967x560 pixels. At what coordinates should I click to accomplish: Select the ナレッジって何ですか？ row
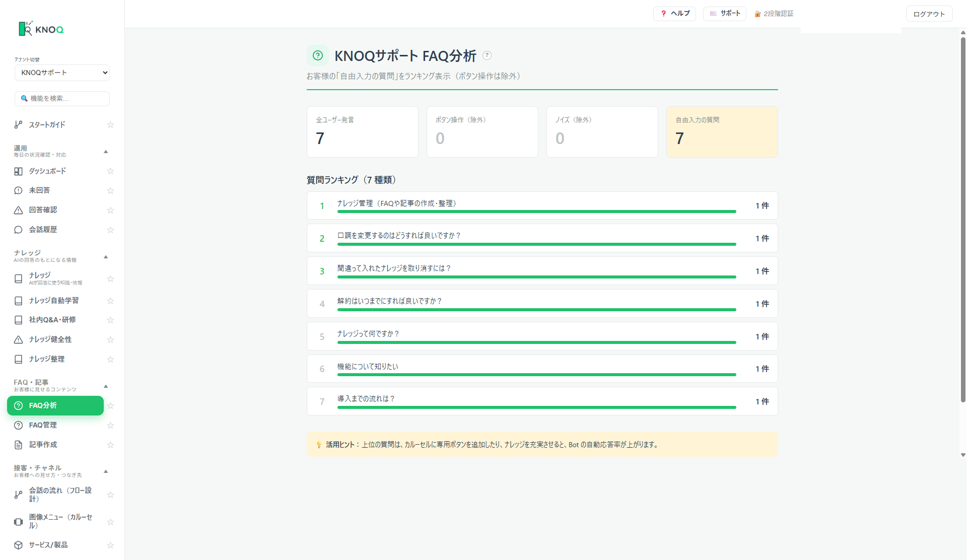[x=542, y=336]
